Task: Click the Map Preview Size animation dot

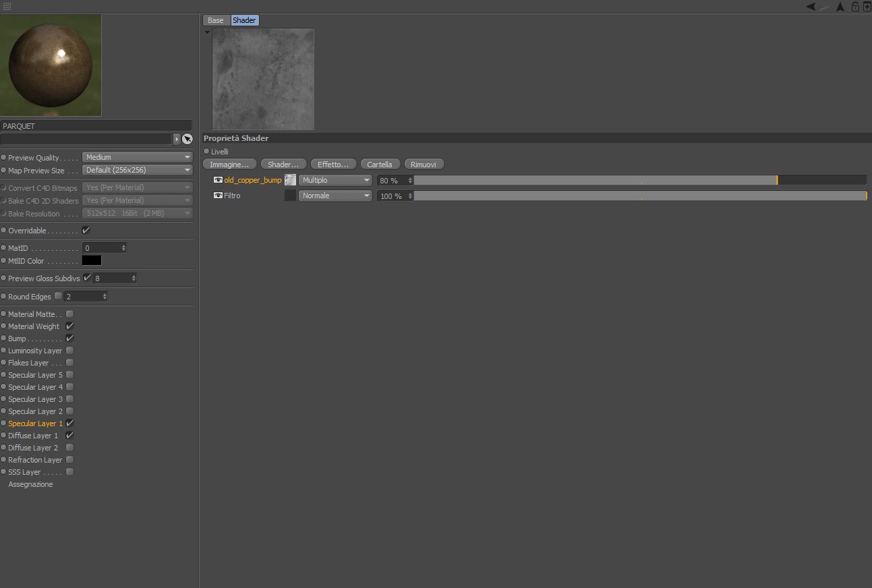Action: tap(3, 171)
